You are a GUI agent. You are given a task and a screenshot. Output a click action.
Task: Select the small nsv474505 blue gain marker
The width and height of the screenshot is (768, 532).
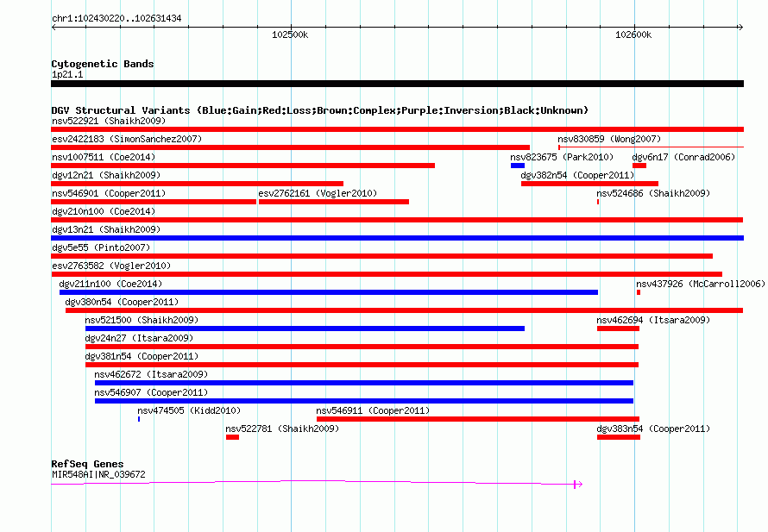click(139, 419)
